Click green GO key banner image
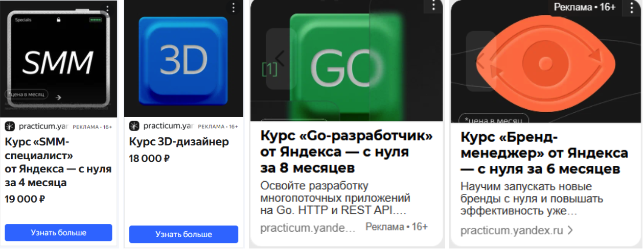 [346, 61]
